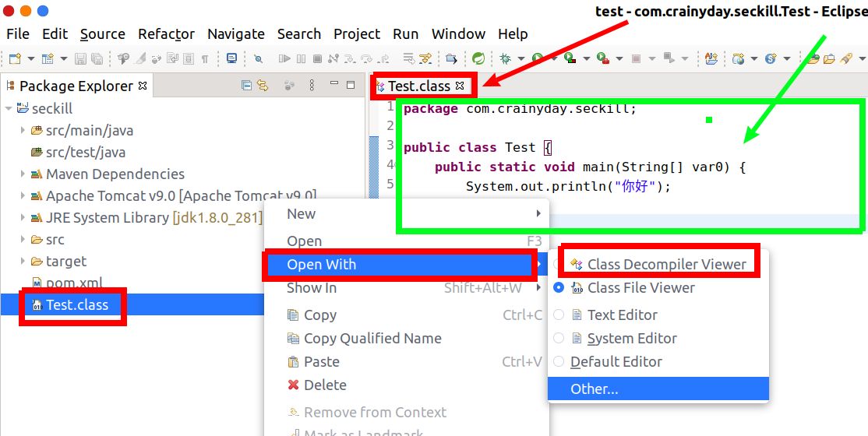Click the Resume debug toolbar icon

click(x=285, y=58)
